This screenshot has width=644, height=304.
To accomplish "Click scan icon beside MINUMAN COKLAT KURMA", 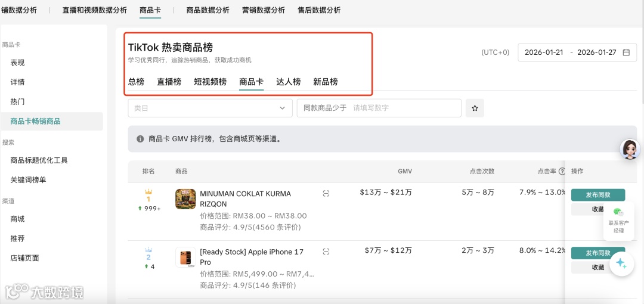I will (326, 194).
